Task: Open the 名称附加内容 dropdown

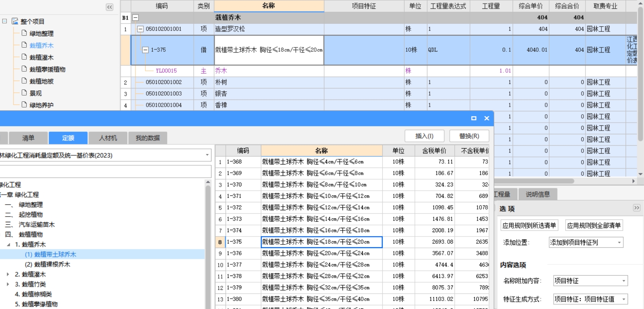Action: (623, 281)
